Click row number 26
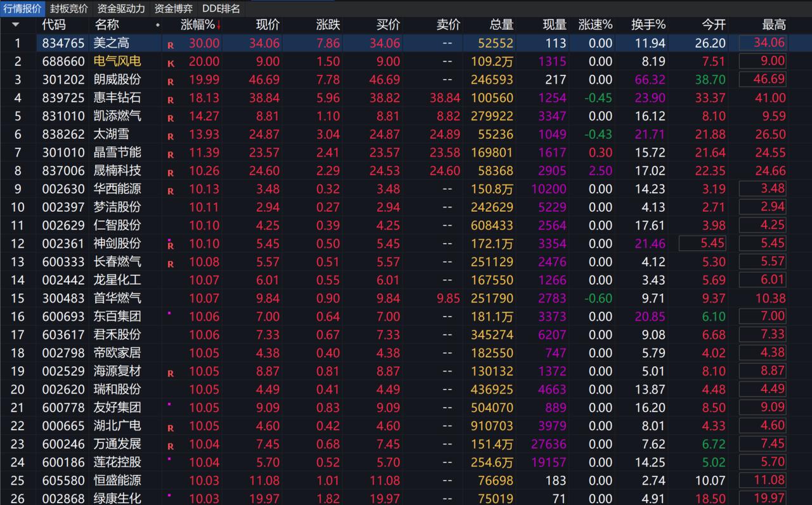The image size is (812, 505). (17, 499)
